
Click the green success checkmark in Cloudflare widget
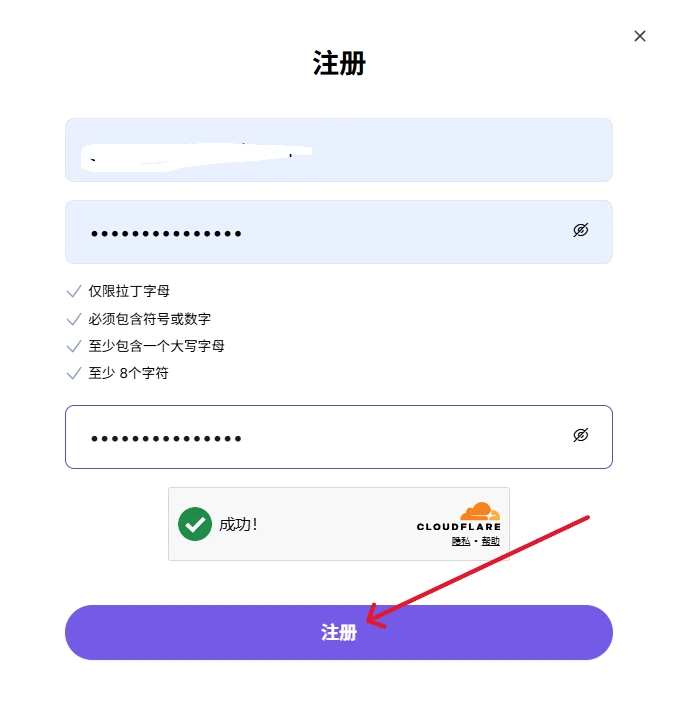coord(195,524)
